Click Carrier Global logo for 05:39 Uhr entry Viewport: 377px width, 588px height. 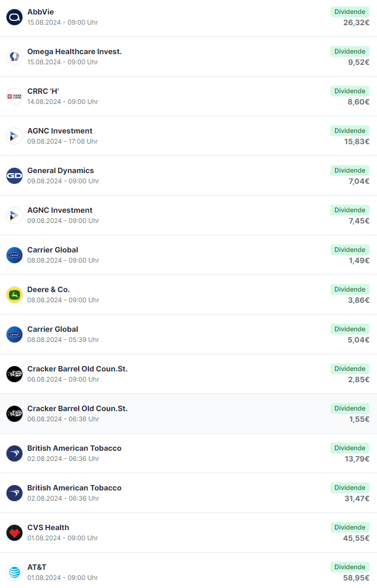14,334
